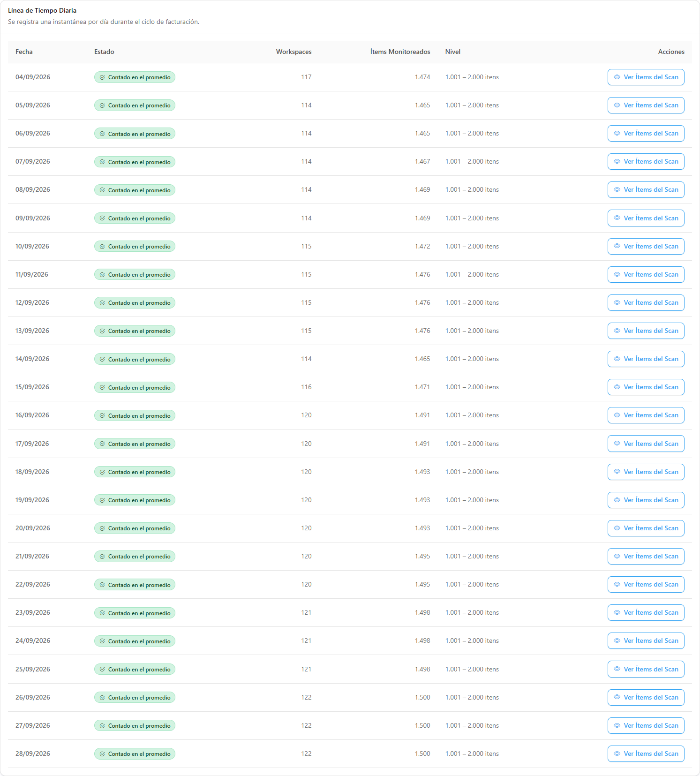
Task: Click eye icon in the 16/09/2026 row
Action: [x=617, y=415]
